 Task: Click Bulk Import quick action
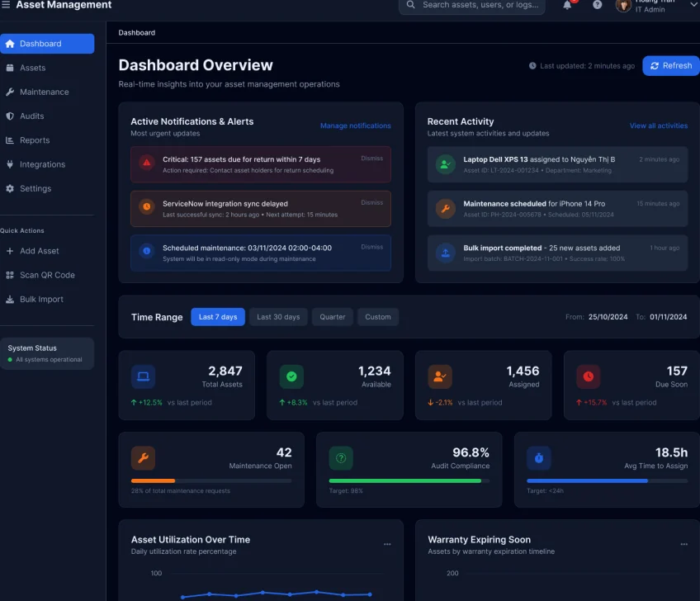47,299
